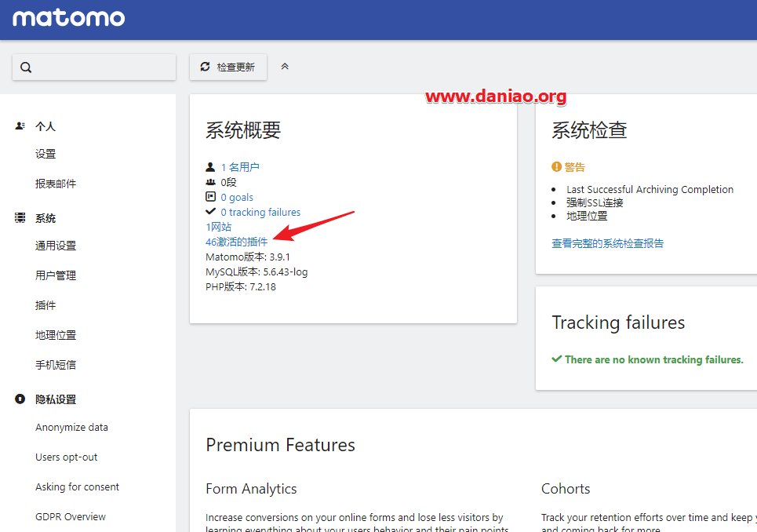Click the 警告 label text
The width and height of the screenshot is (757, 532).
[574, 167]
